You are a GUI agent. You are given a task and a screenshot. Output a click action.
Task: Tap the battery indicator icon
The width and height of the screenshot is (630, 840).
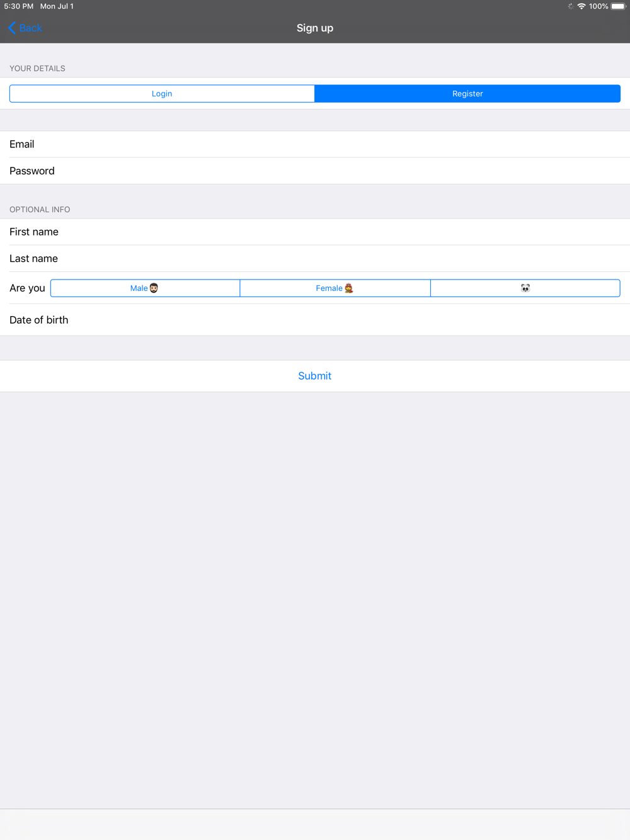point(618,6)
